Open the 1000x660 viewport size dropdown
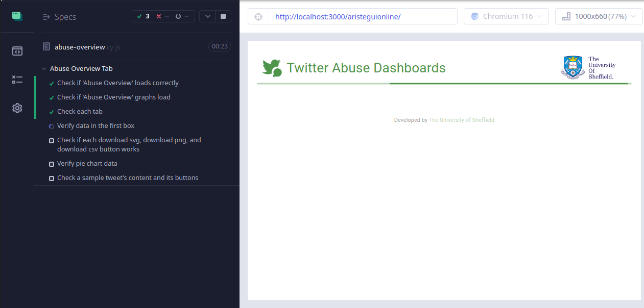 tap(599, 16)
